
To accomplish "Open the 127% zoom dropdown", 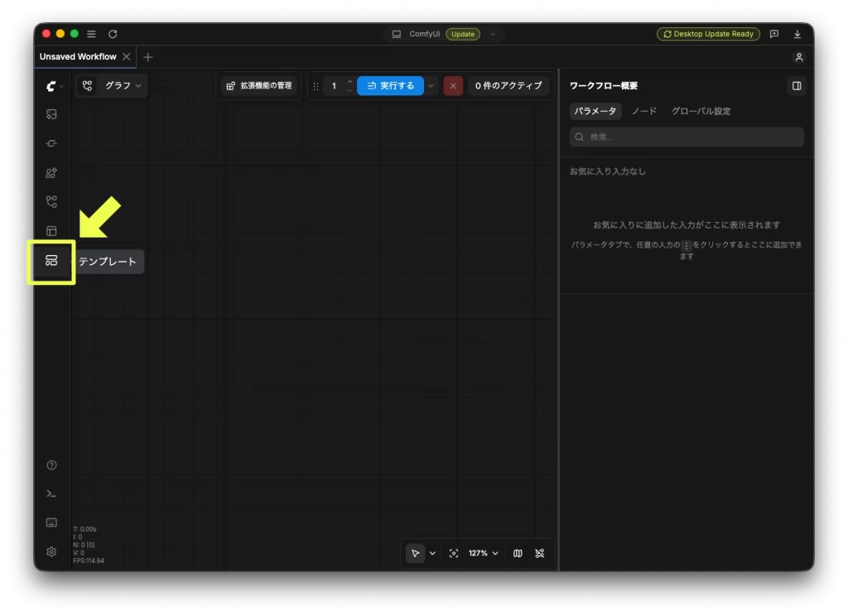I will pos(483,553).
